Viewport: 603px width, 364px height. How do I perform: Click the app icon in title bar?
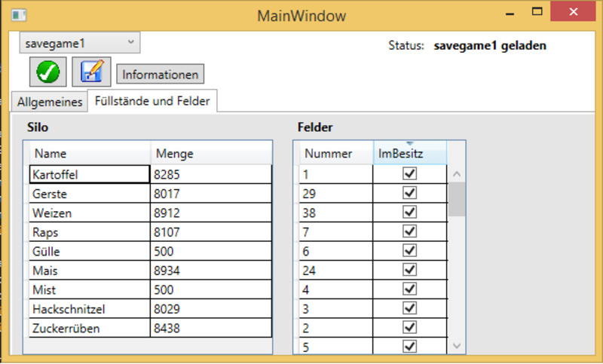tap(20, 15)
